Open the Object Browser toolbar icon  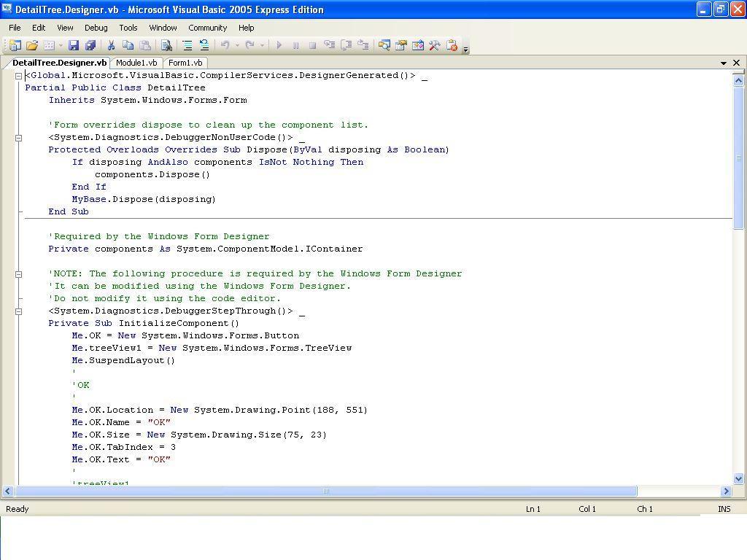(418, 45)
